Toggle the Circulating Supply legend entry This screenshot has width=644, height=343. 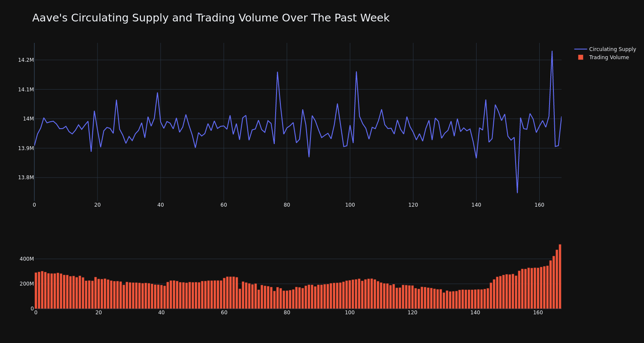pos(605,49)
